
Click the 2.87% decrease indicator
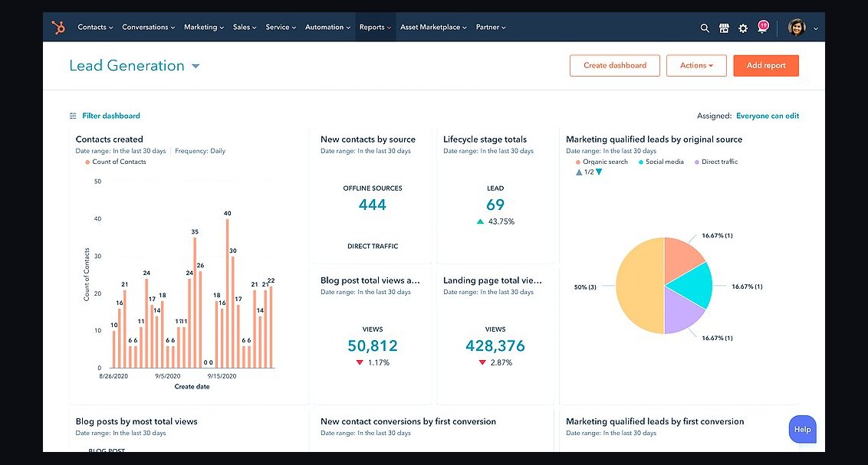coord(495,362)
